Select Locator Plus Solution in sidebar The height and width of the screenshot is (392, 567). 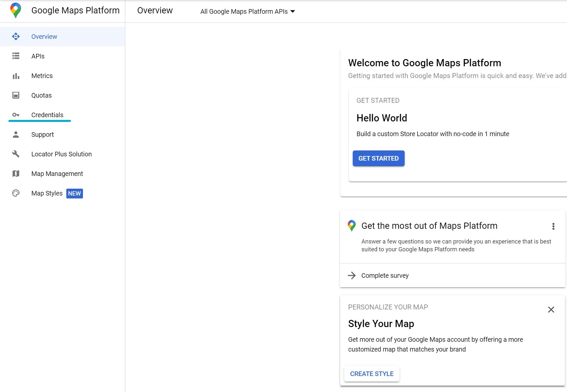(61, 154)
